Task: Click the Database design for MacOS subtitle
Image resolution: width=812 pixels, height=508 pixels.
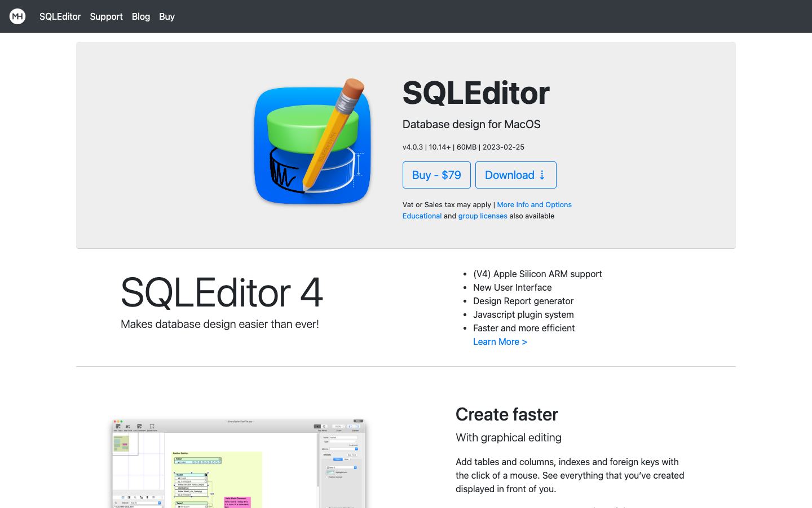Action: point(471,124)
